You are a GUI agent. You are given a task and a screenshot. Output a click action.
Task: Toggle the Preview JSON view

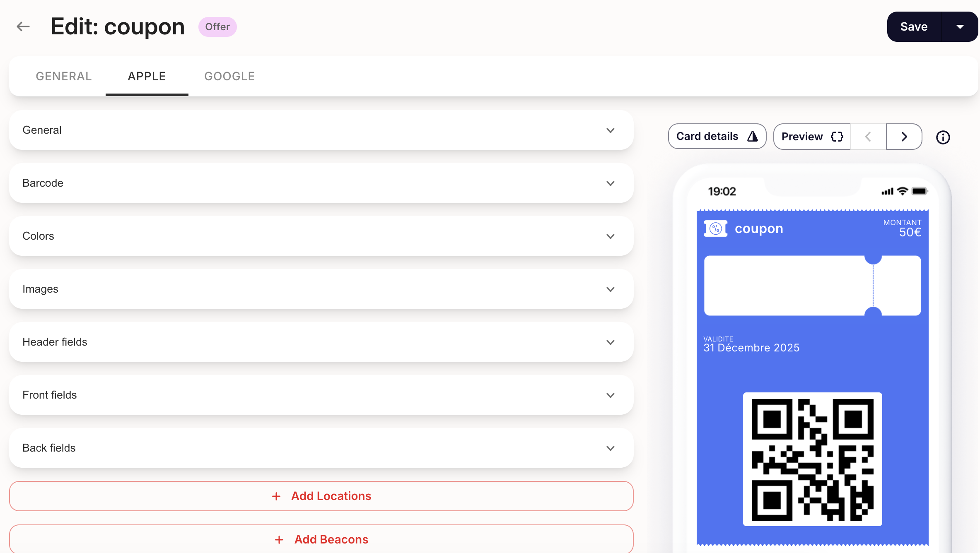pyautogui.click(x=812, y=137)
